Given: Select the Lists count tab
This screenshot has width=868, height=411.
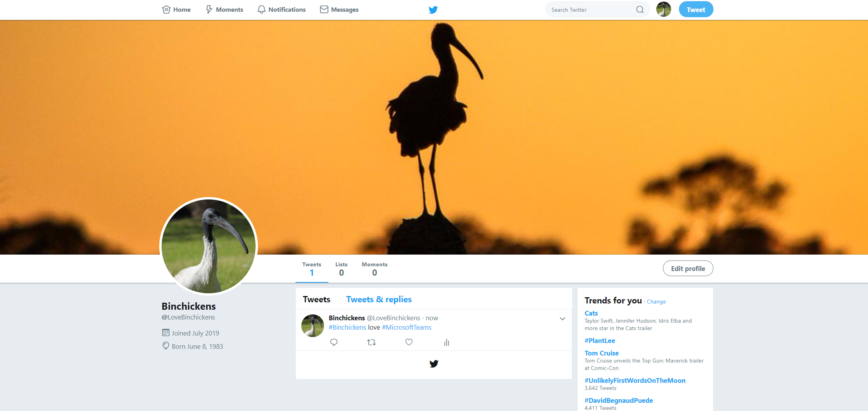Looking at the screenshot, I should click(x=341, y=269).
